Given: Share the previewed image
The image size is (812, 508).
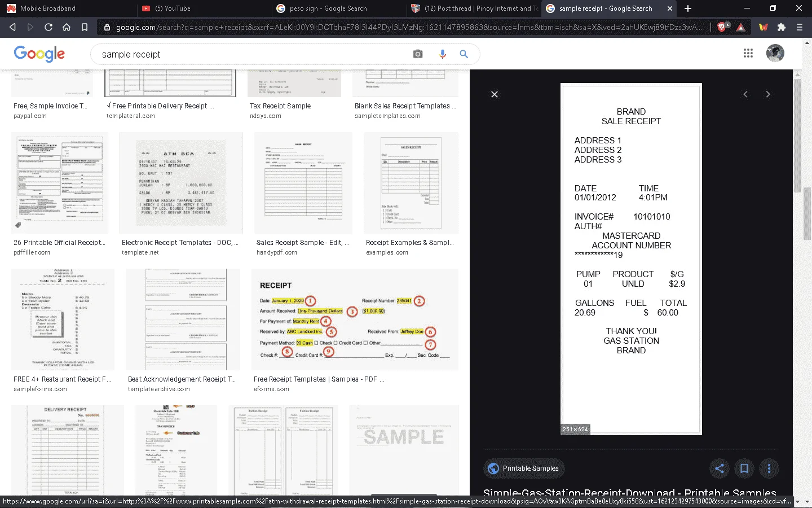Looking at the screenshot, I should (720, 468).
